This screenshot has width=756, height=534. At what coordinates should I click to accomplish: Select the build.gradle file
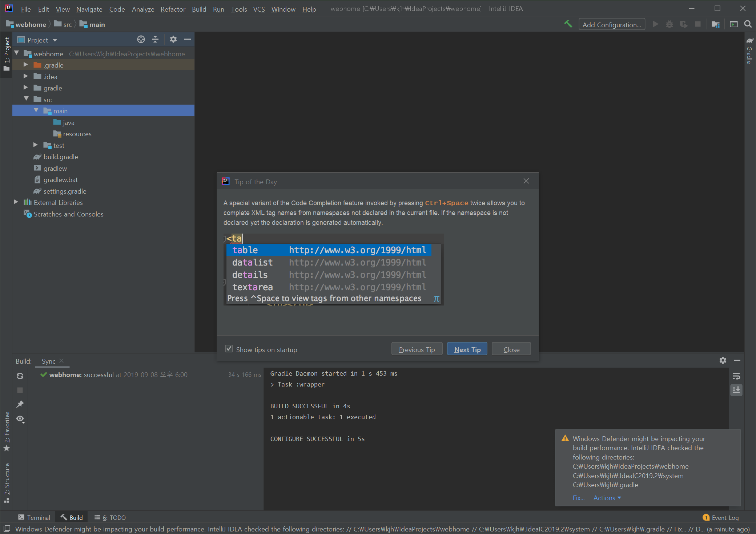(61, 157)
